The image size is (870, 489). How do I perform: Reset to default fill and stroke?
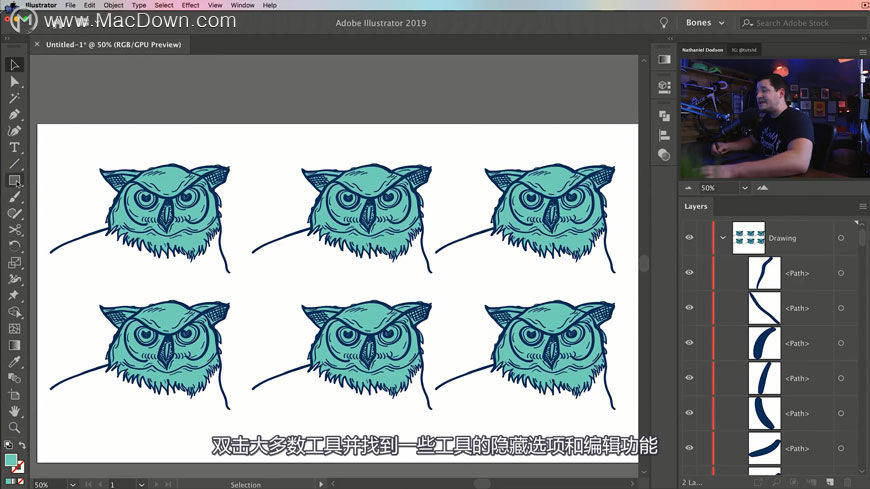pos(8,445)
